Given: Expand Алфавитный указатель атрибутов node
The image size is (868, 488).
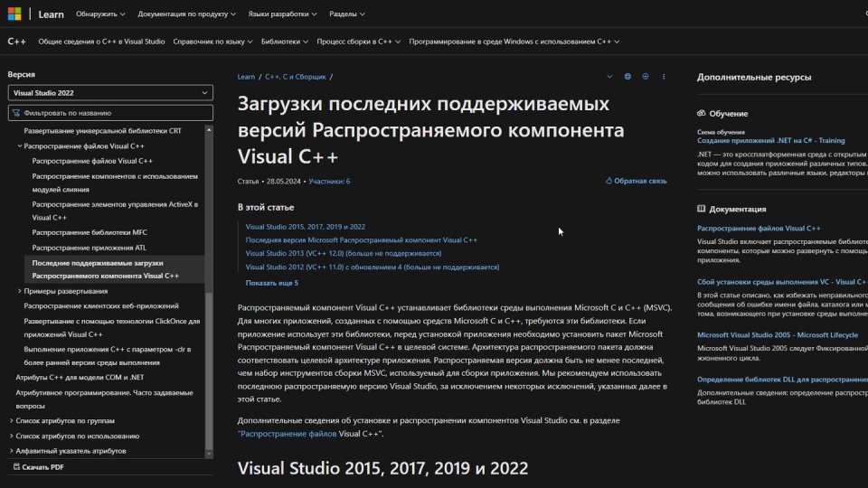Looking at the screenshot, I should (12, 451).
